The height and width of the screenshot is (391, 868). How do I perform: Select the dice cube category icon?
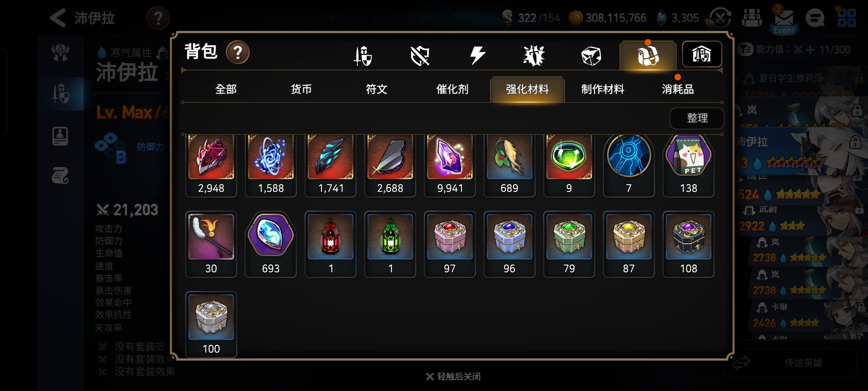coord(591,56)
